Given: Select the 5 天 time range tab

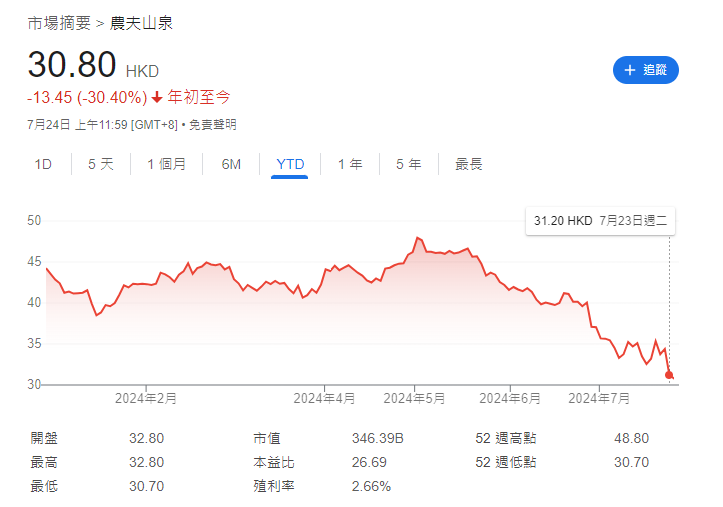Looking at the screenshot, I should pyautogui.click(x=101, y=164).
